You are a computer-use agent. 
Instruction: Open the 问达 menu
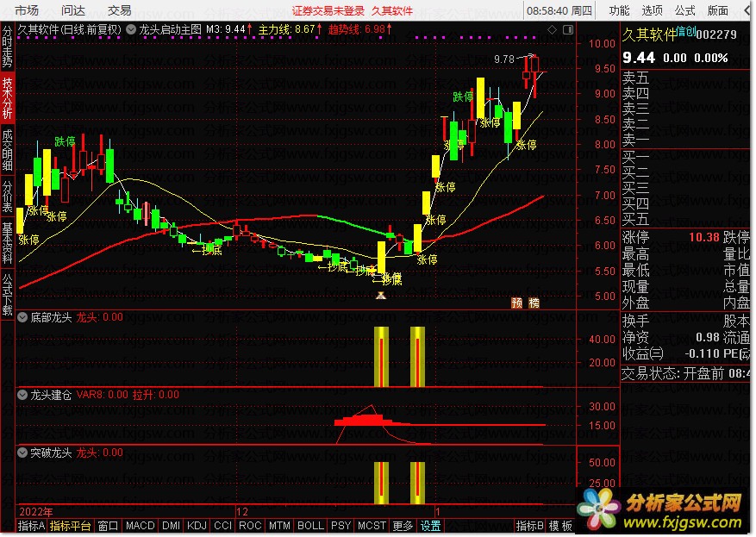coord(73,10)
